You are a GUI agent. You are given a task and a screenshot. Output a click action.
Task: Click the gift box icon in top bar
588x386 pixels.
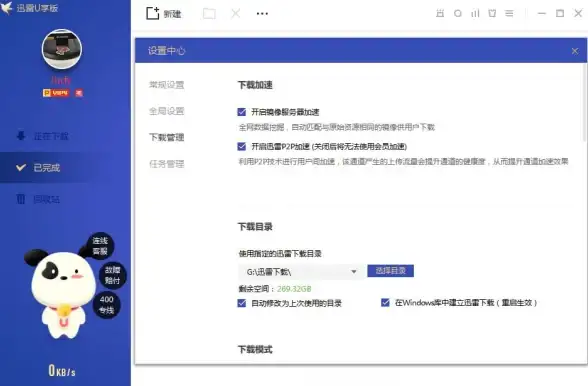(x=440, y=14)
